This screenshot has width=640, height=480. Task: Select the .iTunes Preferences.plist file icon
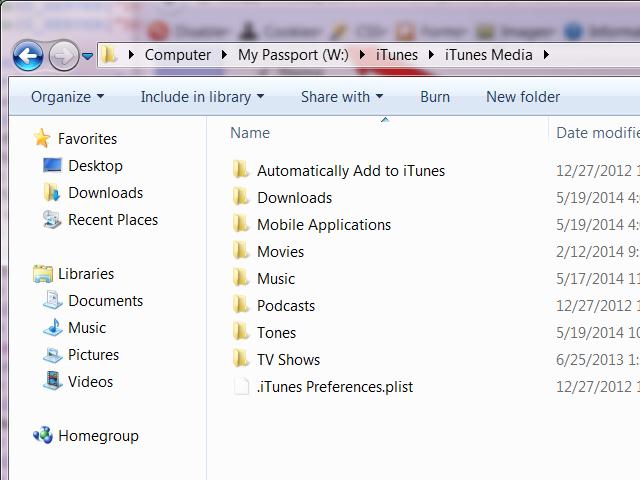pos(241,387)
